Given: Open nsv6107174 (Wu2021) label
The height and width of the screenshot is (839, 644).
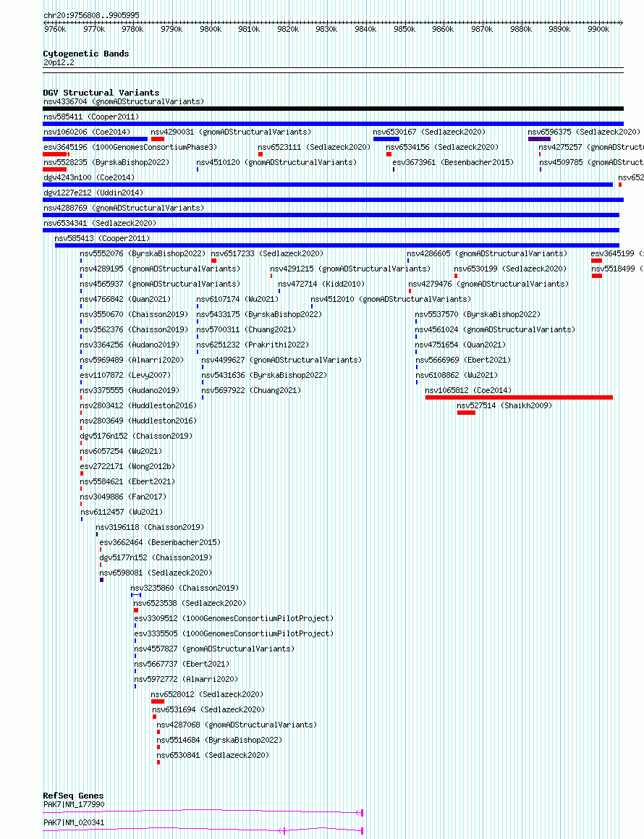Looking at the screenshot, I should point(237,299).
